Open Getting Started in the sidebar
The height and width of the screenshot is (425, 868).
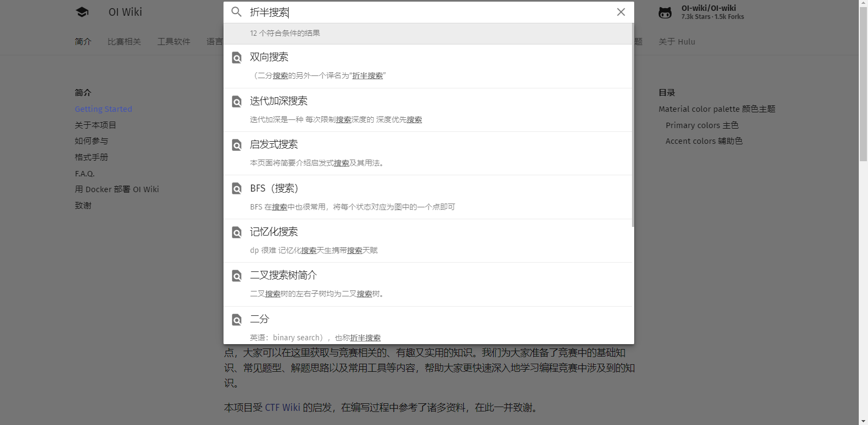[104, 109]
